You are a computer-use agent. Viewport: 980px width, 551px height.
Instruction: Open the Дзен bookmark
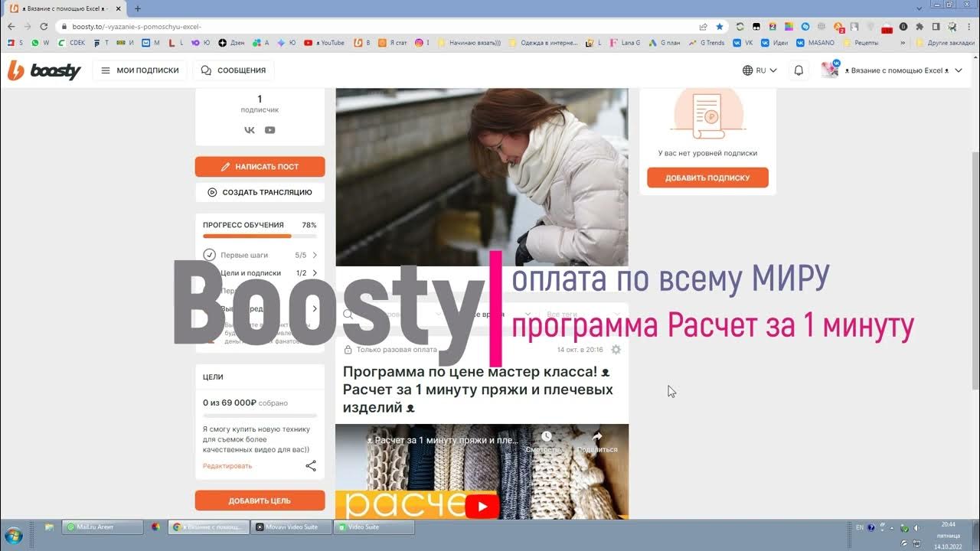coord(231,43)
